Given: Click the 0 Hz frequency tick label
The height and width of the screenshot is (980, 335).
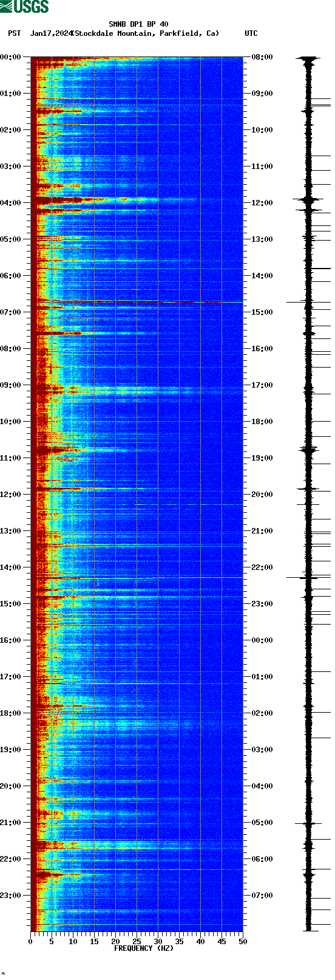Looking at the screenshot, I should pos(30,942).
